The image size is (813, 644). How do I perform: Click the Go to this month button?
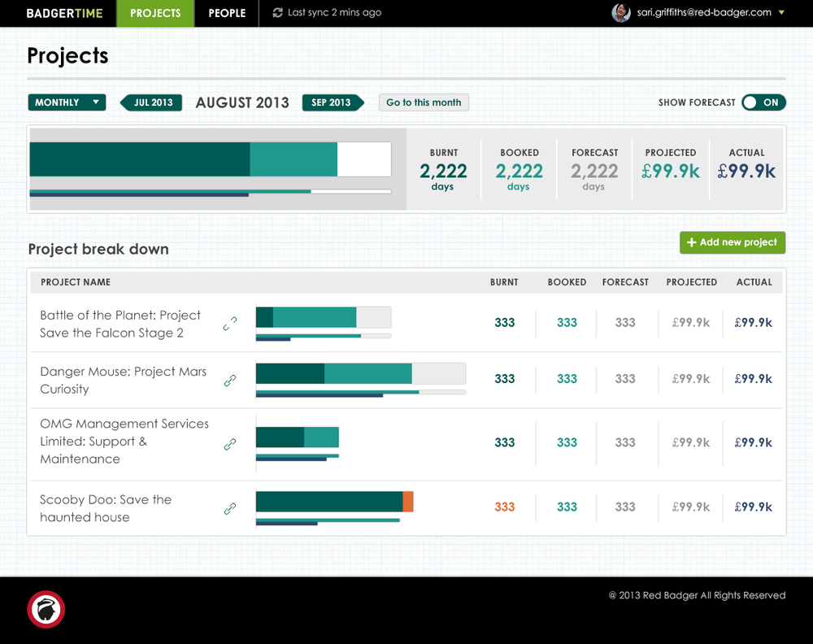point(424,102)
